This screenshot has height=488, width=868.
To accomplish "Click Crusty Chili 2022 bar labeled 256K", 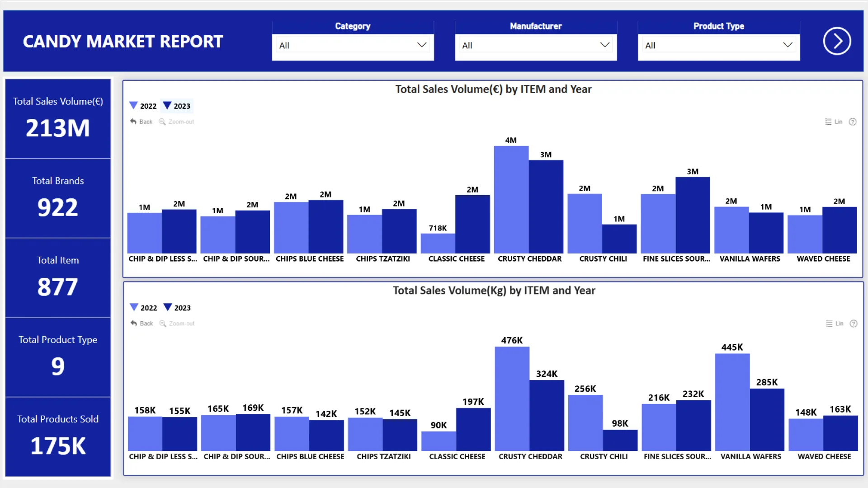I will tap(585, 423).
